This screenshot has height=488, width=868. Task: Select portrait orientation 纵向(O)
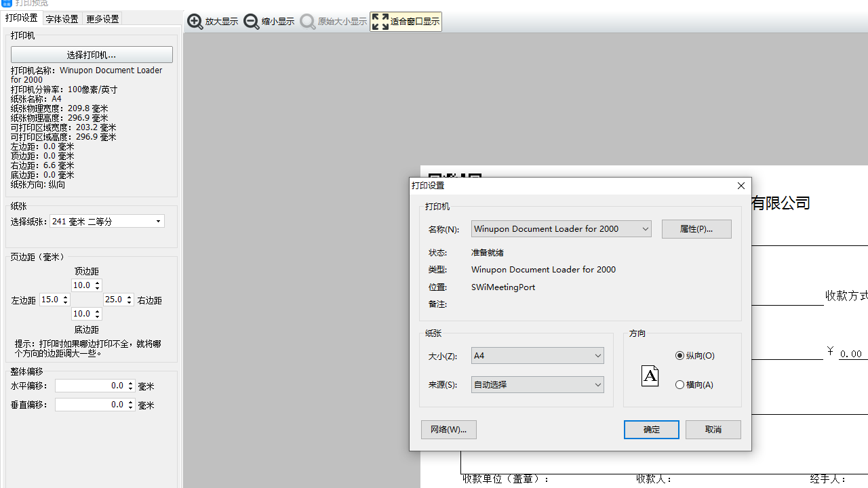coord(680,356)
